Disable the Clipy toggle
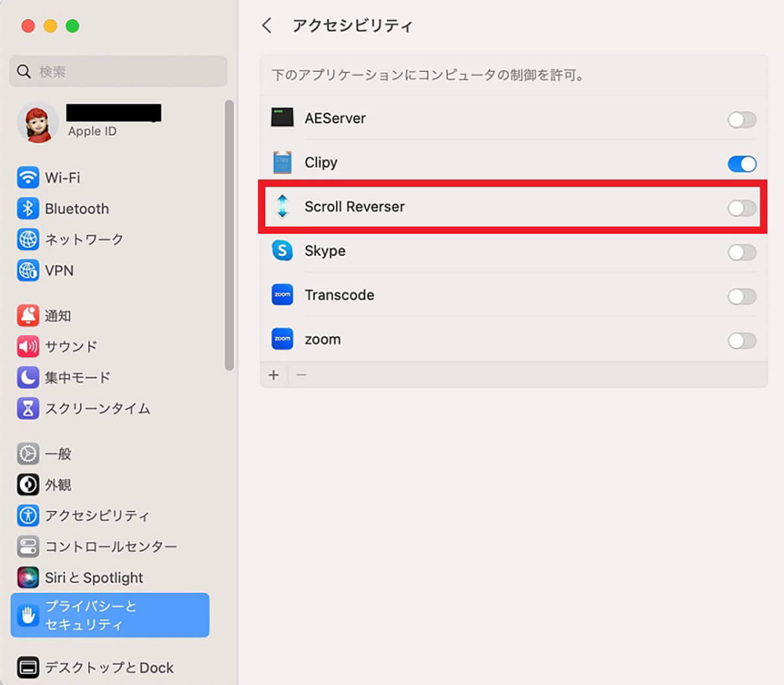The width and height of the screenshot is (784, 685). click(742, 164)
